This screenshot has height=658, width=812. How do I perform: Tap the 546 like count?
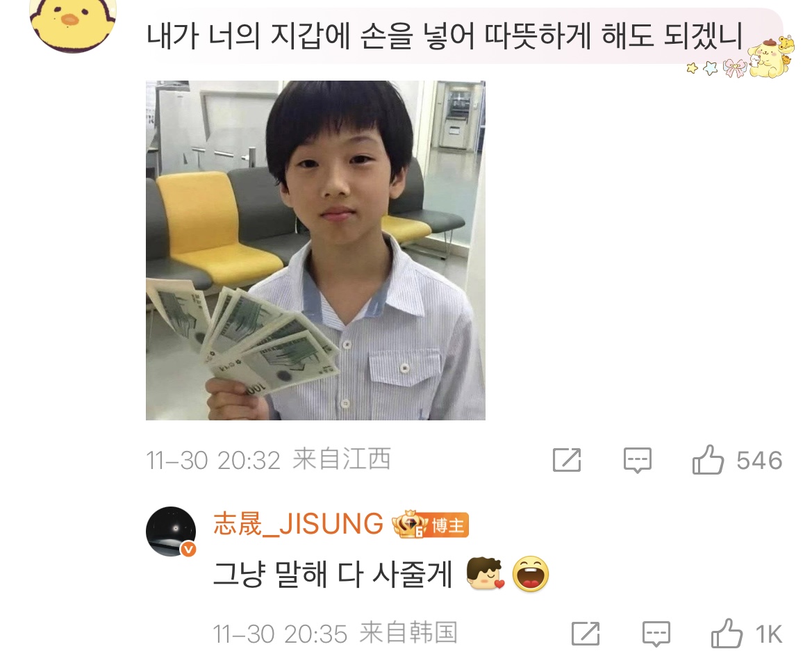click(759, 461)
